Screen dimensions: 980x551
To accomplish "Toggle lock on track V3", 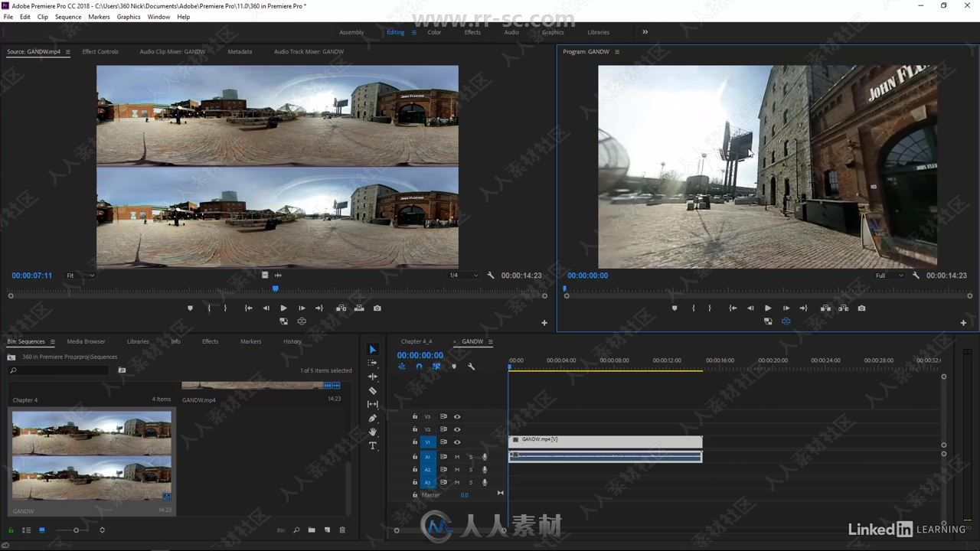I will [x=415, y=417].
